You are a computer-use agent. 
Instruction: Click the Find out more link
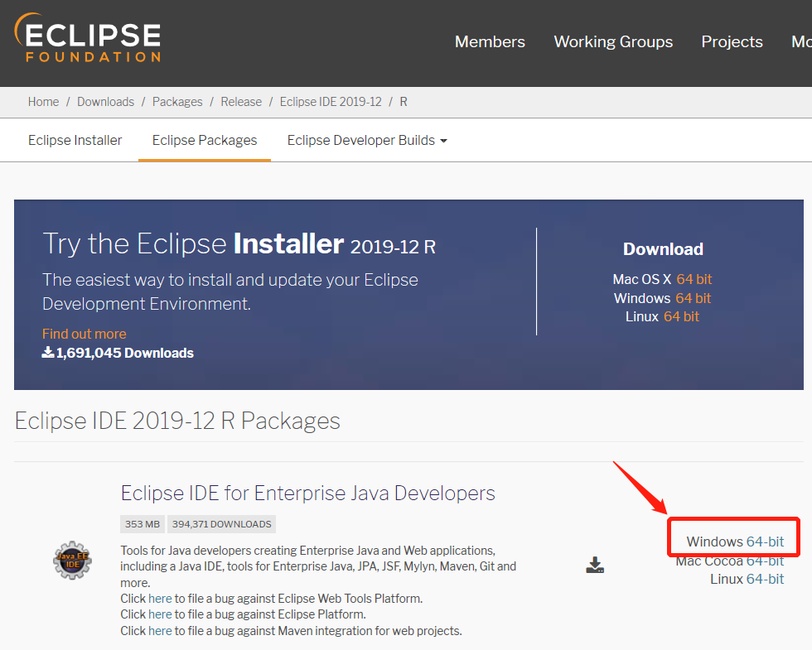(x=85, y=334)
